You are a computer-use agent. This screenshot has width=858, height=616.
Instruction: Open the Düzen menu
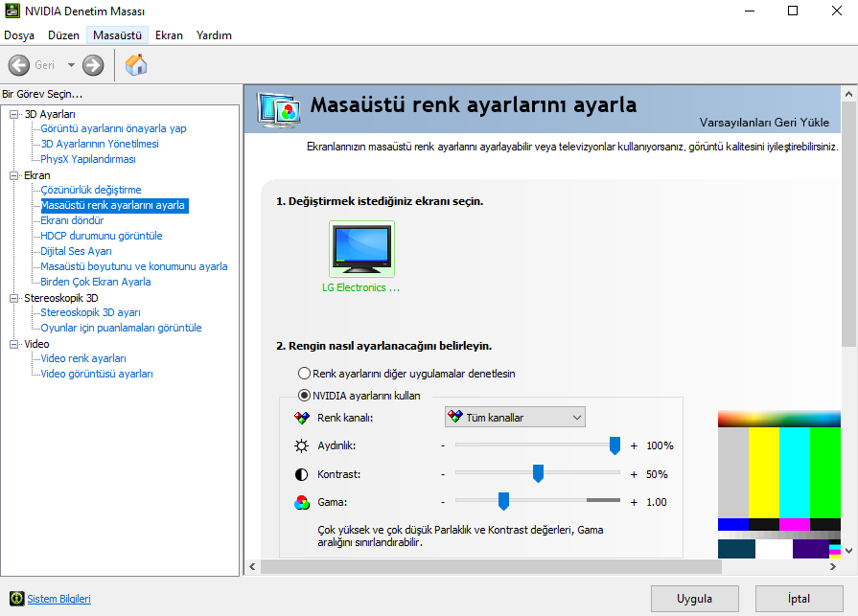pos(63,35)
